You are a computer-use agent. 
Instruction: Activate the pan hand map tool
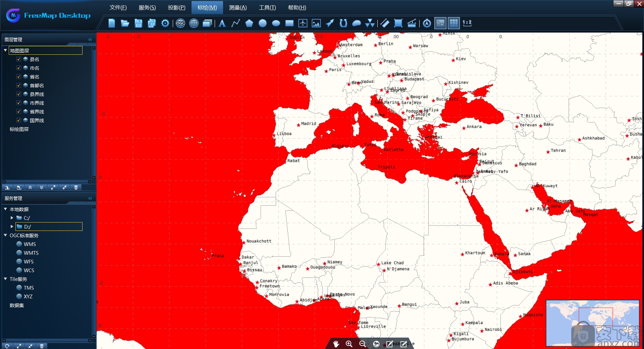tap(336, 344)
